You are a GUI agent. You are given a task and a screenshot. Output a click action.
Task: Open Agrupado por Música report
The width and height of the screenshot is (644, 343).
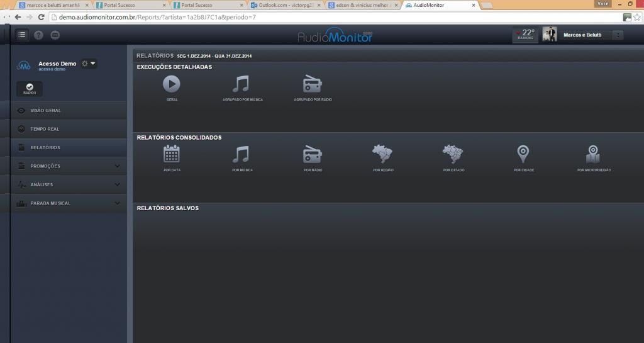(240, 84)
